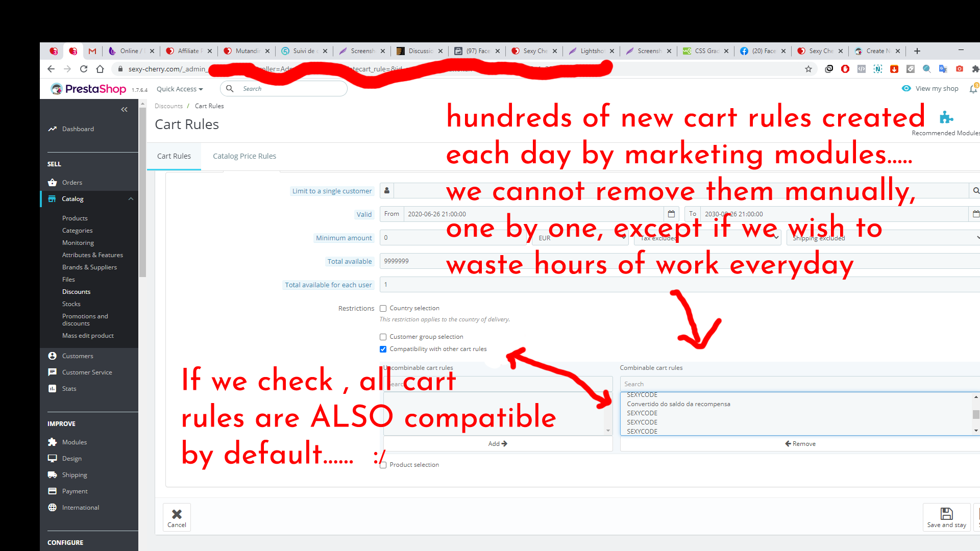The height and width of the screenshot is (551, 980).
Task: Click the Valid From calendar icon
Action: coord(671,214)
